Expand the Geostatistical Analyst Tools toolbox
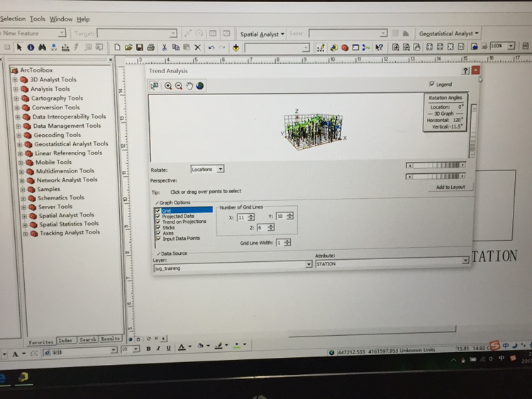The height and width of the screenshot is (399, 532). (19, 144)
